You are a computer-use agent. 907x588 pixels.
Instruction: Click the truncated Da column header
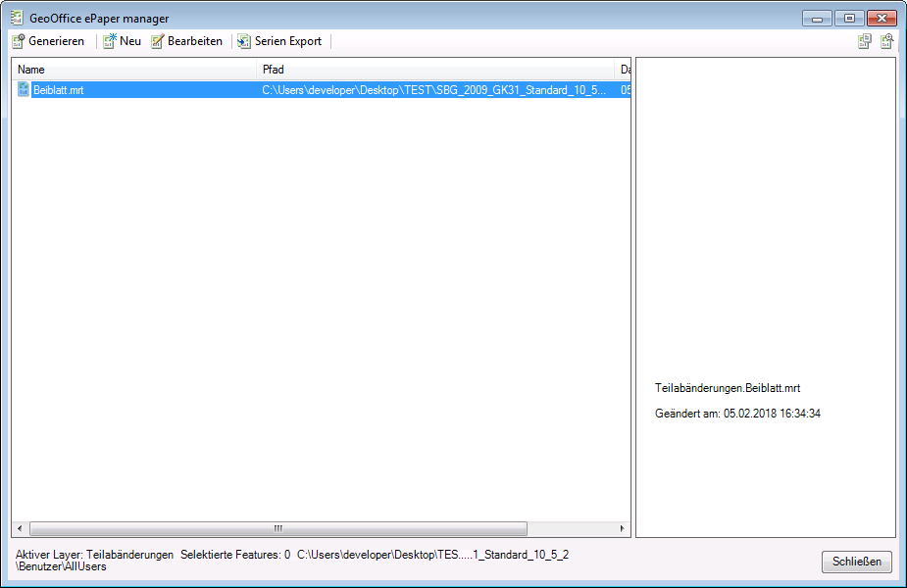pyautogui.click(x=625, y=69)
